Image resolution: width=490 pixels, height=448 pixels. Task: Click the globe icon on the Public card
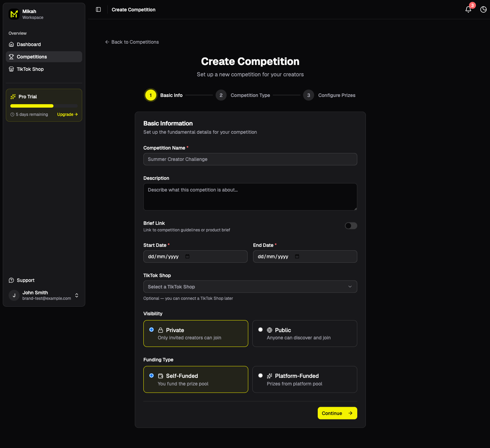(x=270, y=330)
